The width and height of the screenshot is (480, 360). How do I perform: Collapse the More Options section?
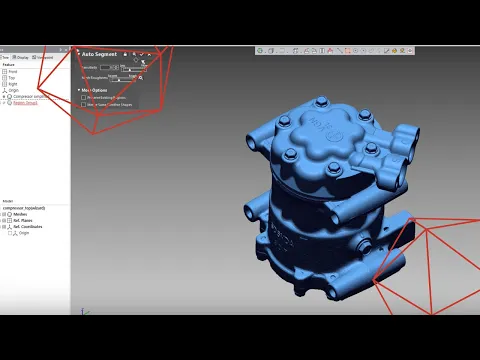tap(79, 90)
